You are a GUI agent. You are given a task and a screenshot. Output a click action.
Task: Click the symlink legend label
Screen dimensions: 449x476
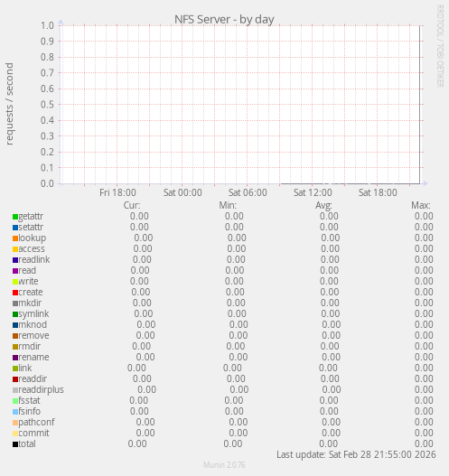(33, 314)
